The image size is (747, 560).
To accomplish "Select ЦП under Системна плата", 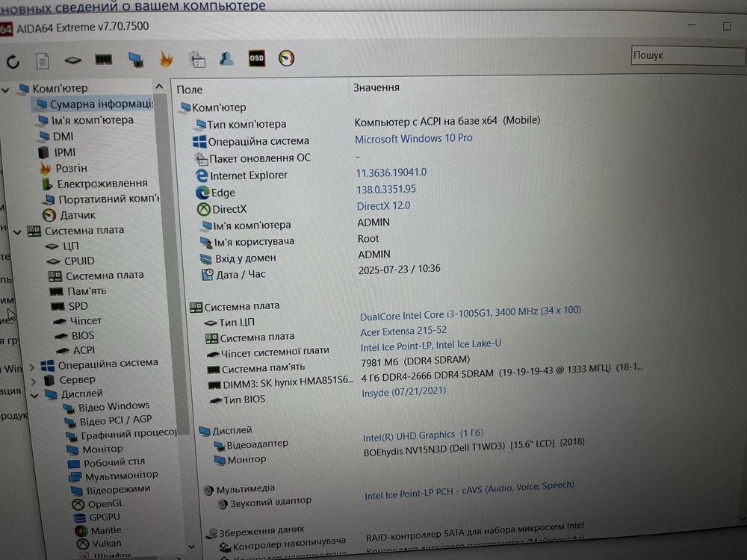I will (62, 246).
